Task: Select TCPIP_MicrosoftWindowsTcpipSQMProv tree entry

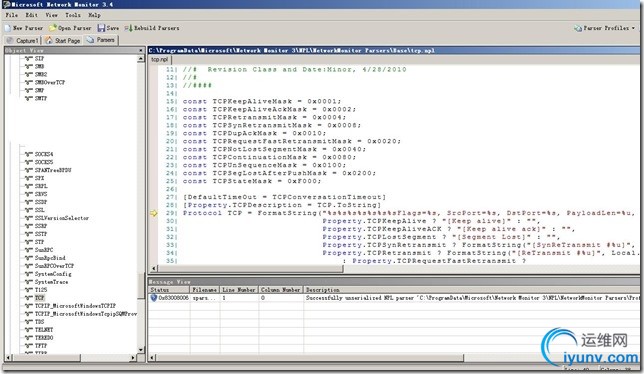Action: click(86, 314)
